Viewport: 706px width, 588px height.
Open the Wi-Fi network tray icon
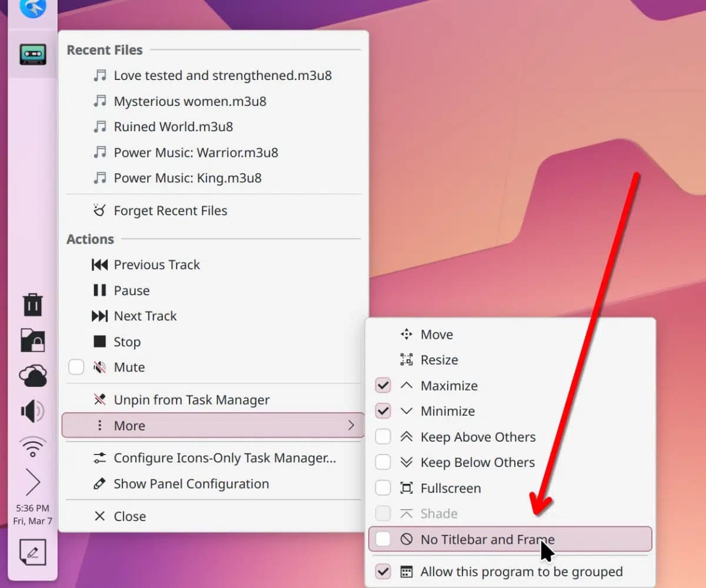33,447
